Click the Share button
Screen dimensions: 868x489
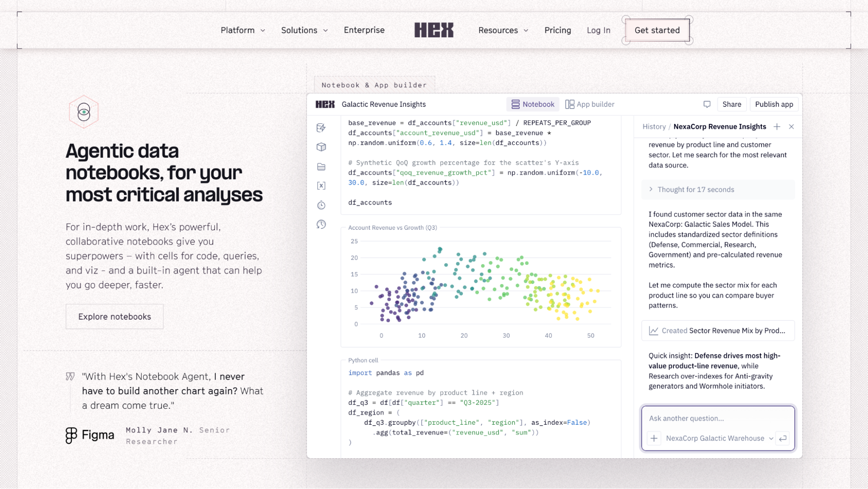(732, 104)
